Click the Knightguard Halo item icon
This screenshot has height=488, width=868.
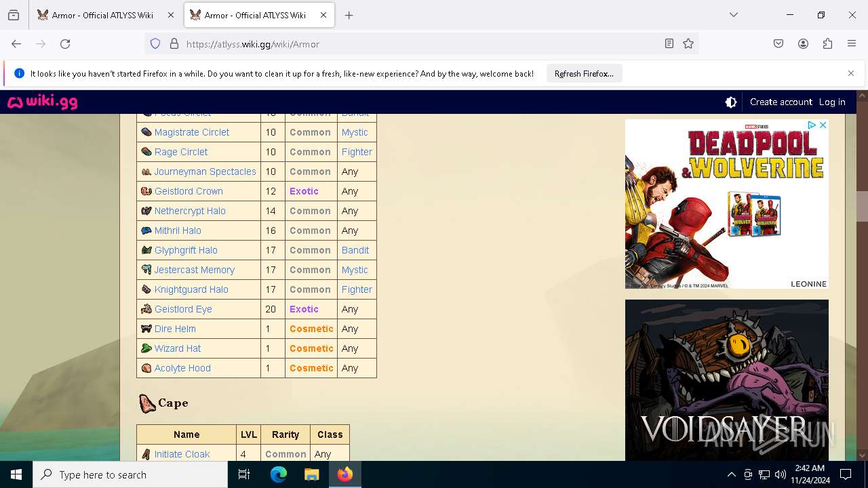[146, 289]
